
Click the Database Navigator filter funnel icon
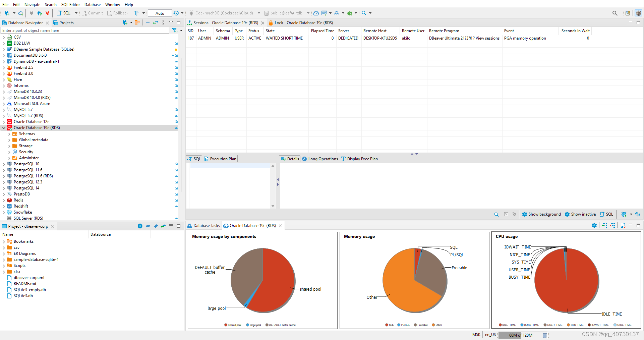point(175,31)
